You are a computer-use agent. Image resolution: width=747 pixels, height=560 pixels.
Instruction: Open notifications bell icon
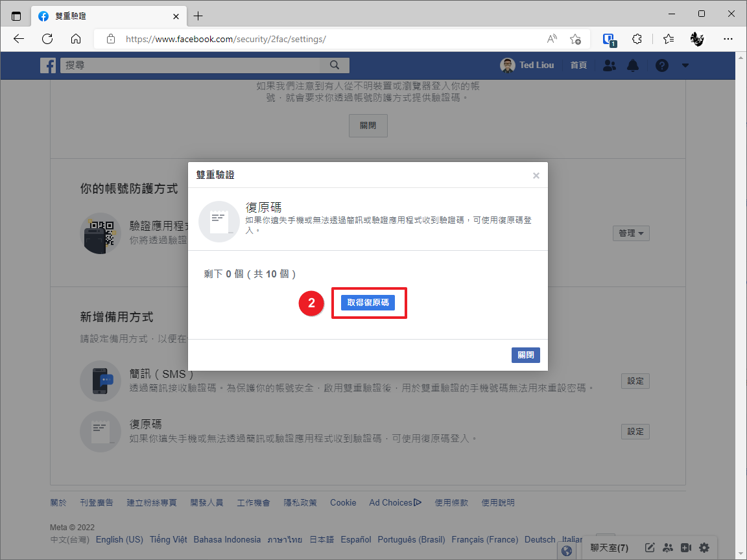pyautogui.click(x=633, y=65)
